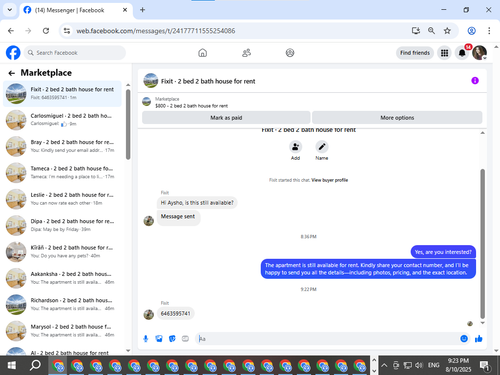Open the Windows notification center
This screenshot has height=375, width=500.
coord(485,366)
